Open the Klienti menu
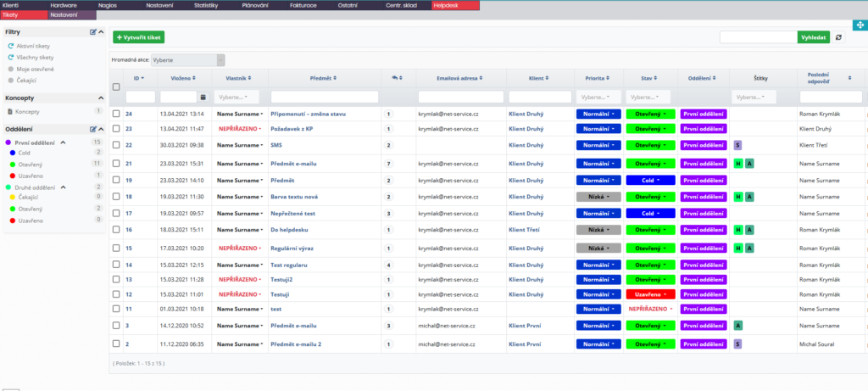Image resolution: width=868 pixels, height=391 pixels. [11, 5]
